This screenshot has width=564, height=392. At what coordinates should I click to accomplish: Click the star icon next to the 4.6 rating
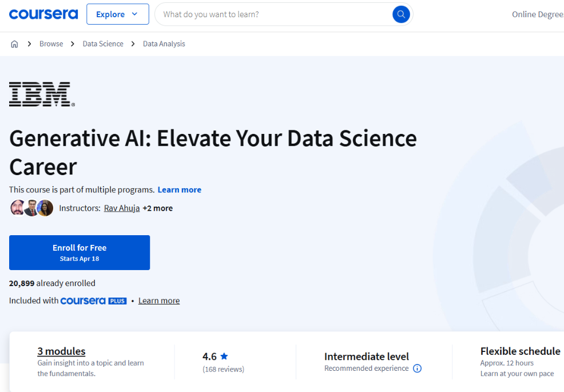coord(223,355)
